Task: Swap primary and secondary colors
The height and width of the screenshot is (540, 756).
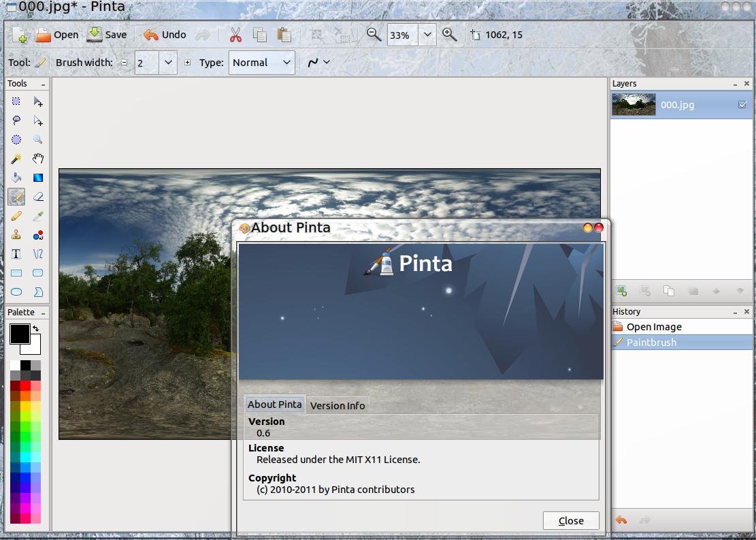Action: 35,328
